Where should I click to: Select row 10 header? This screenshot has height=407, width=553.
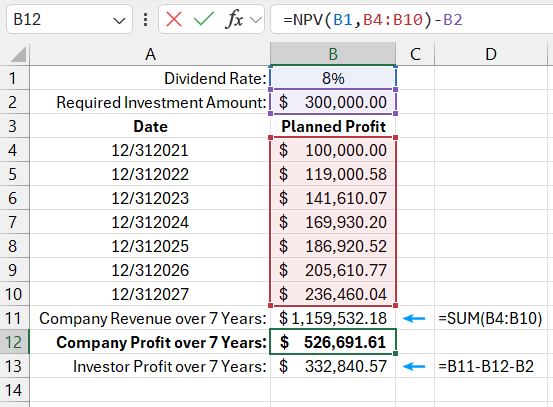[14, 294]
